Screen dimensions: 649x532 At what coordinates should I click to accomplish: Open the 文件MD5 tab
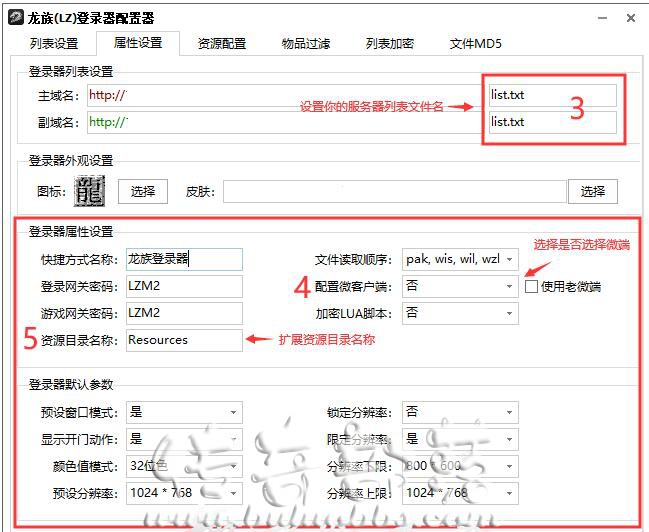(x=476, y=43)
